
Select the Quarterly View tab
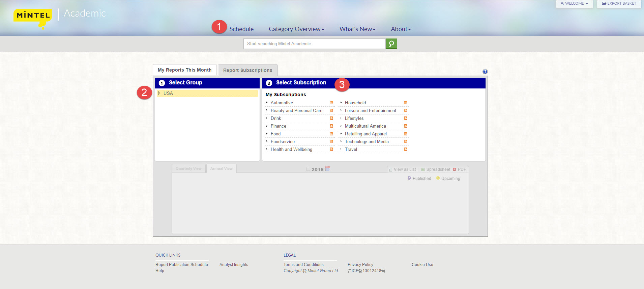click(188, 168)
